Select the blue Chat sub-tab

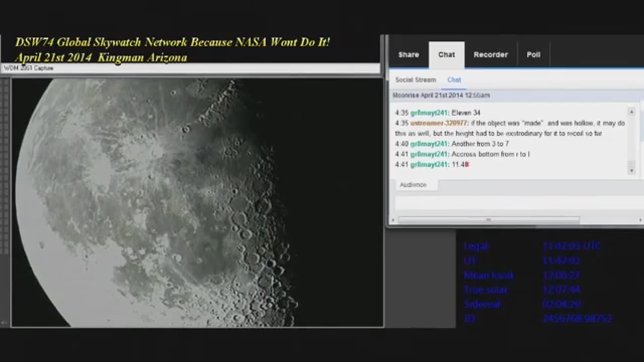click(x=454, y=80)
